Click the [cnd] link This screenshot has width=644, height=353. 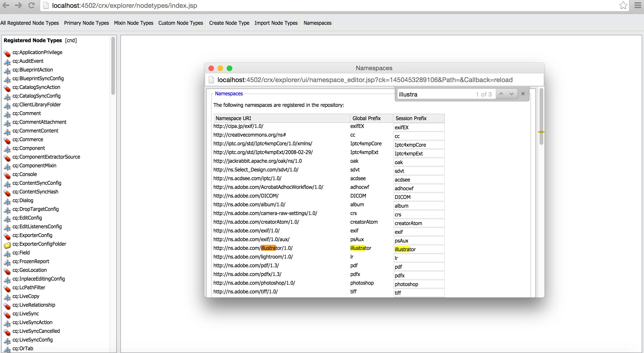tap(71, 40)
